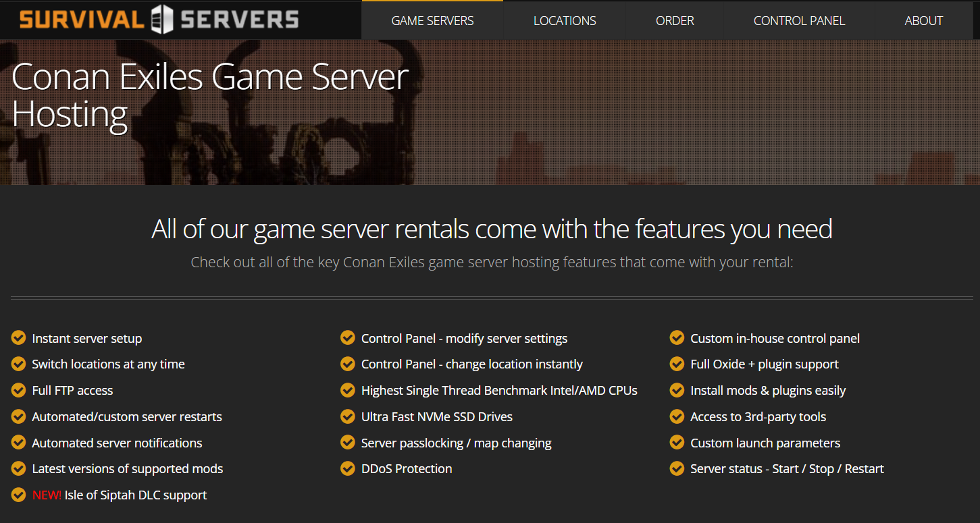Click the 'DDoS Protection' text
The height and width of the screenshot is (523, 980).
pos(407,469)
